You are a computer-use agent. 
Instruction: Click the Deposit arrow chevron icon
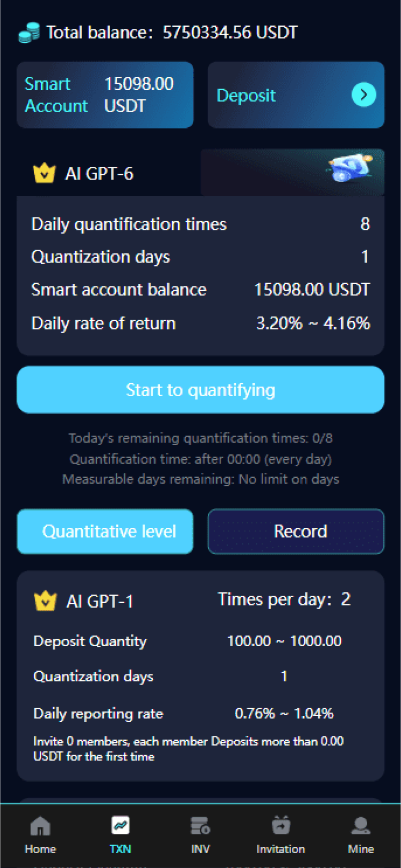pos(364,95)
